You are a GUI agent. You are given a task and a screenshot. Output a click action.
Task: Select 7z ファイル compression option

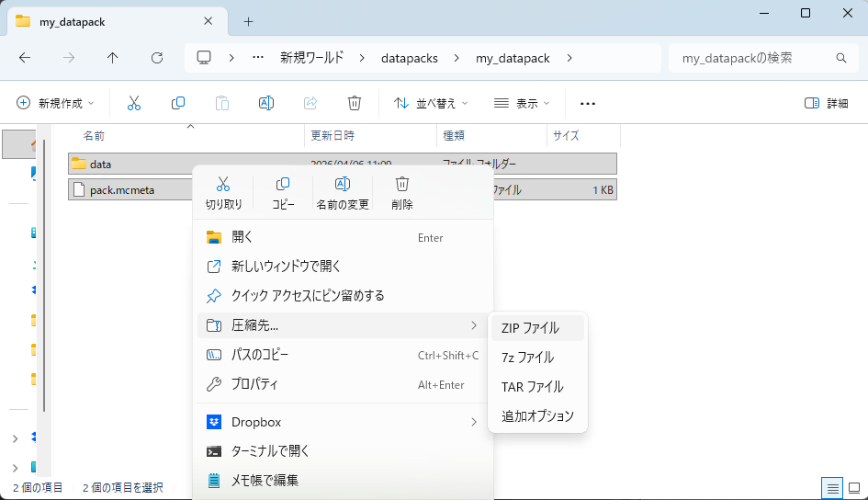tap(537, 358)
